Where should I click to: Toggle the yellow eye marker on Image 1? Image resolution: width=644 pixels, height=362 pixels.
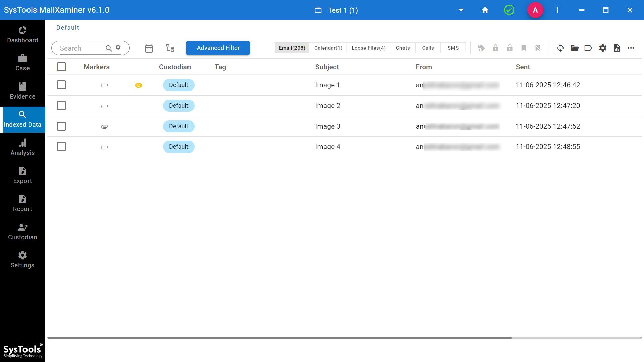pos(138,85)
